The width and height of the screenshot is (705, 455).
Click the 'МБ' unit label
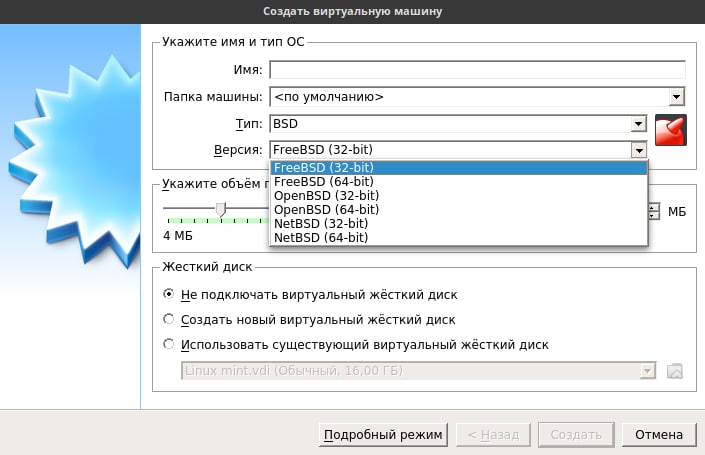[677, 211]
